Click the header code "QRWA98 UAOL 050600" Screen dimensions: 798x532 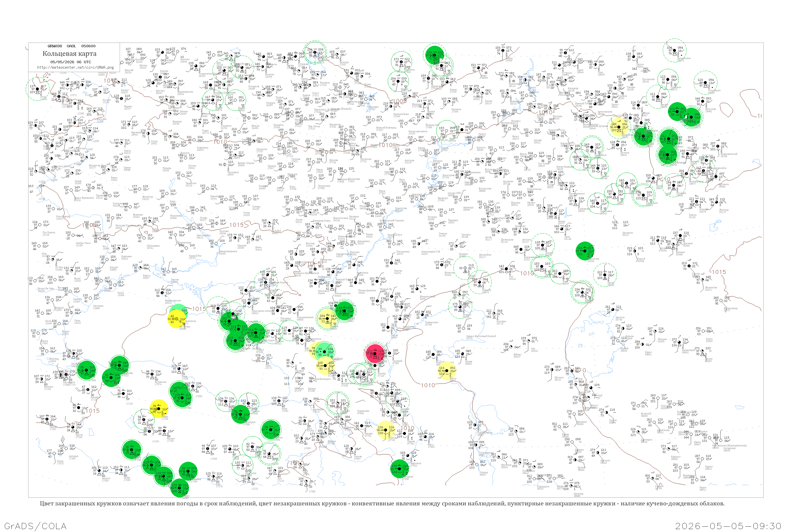tap(71, 46)
